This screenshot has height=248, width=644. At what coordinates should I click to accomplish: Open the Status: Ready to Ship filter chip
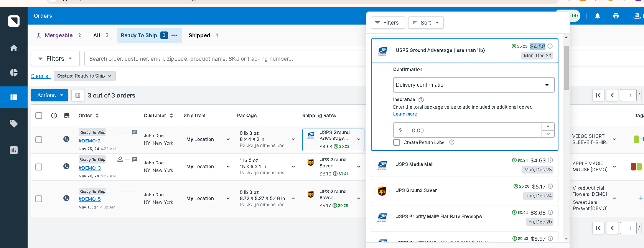coord(84,76)
